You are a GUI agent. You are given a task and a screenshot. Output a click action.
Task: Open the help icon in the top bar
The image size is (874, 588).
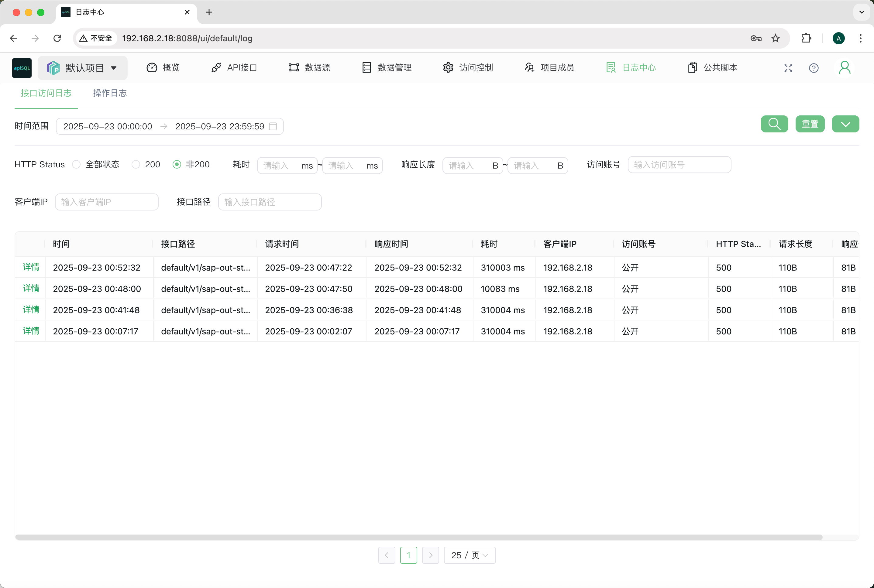[813, 68]
